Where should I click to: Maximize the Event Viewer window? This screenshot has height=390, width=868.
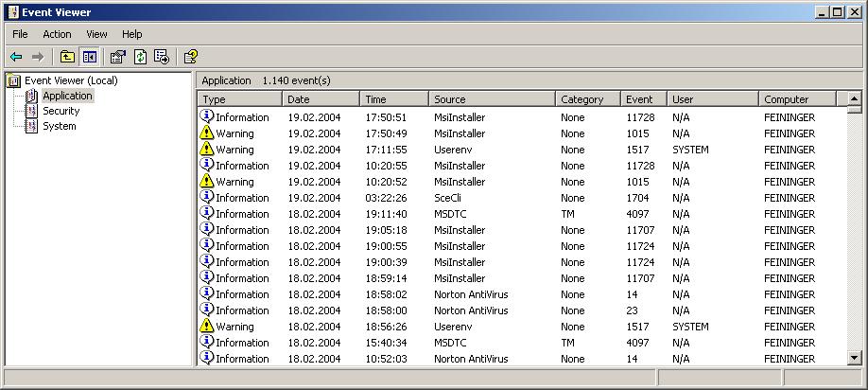point(837,11)
